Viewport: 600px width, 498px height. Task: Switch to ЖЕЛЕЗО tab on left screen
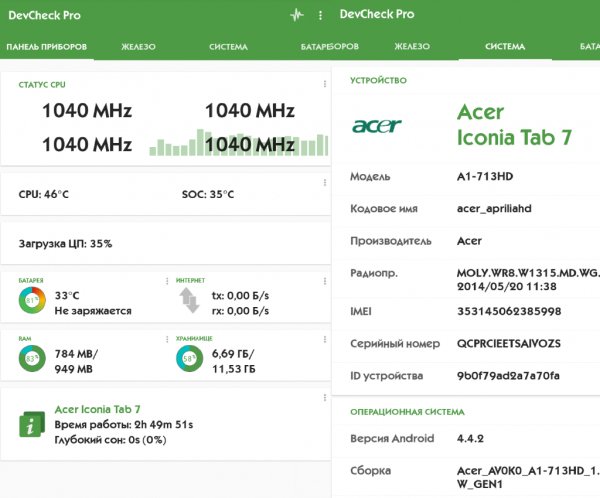(139, 47)
